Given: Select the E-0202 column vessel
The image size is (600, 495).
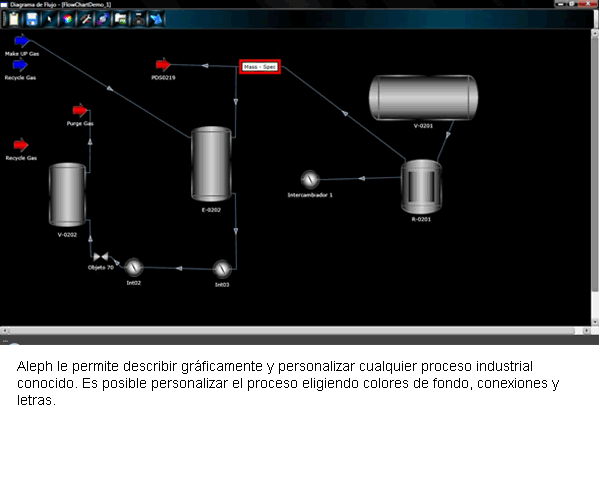Looking at the screenshot, I should pos(211,162).
